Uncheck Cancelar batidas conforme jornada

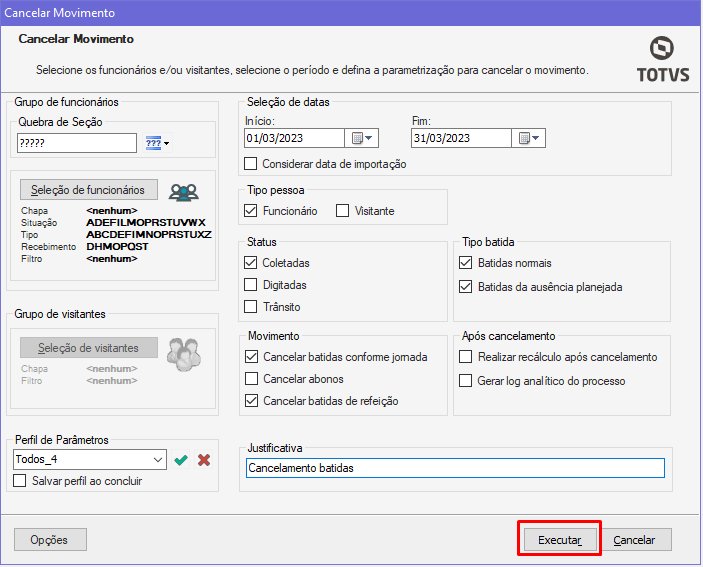[x=252, y=357]
